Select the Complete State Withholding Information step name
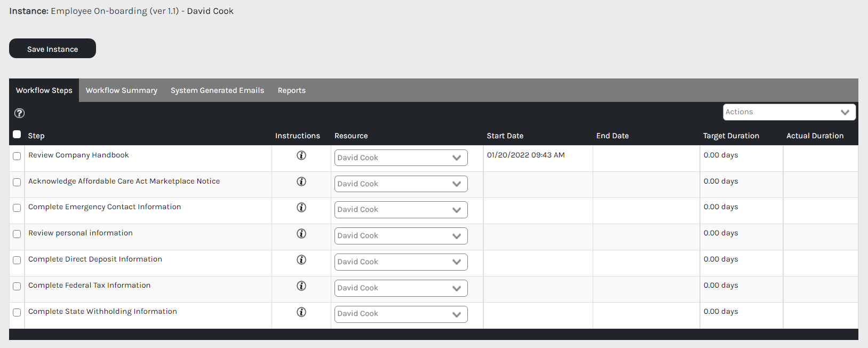Viewport: 868px width, 348px height. tap(102, 312)
